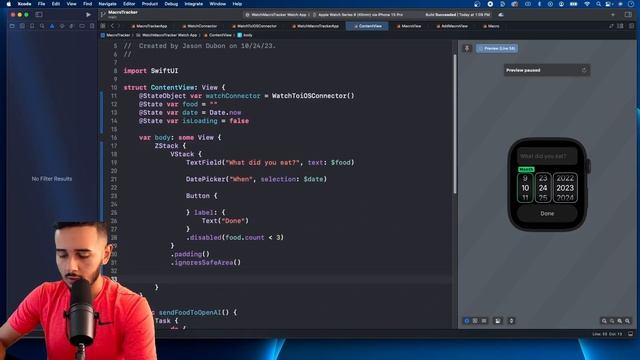
Task: Zoom out the preview canvas
Action: [604, 321]
